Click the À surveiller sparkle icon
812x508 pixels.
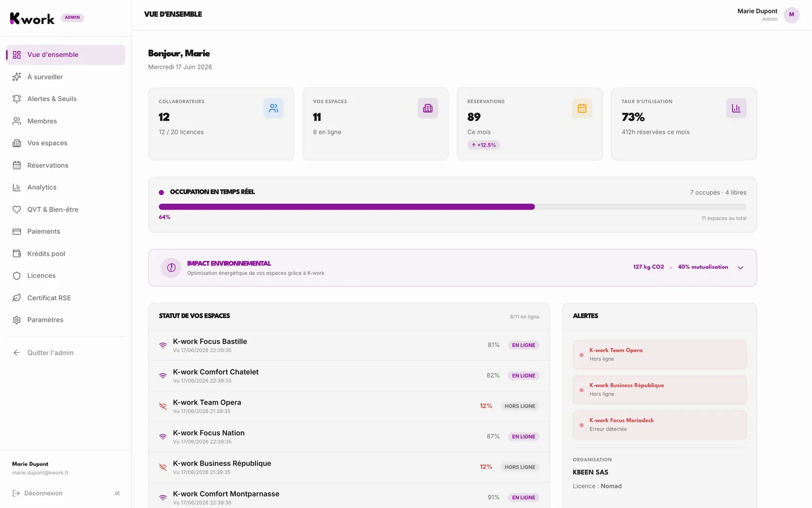coord(17,77)
